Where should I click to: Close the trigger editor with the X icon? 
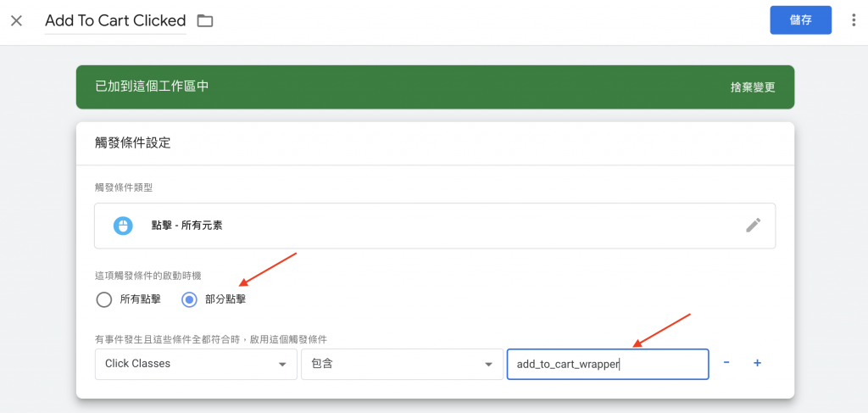point(17,21)
